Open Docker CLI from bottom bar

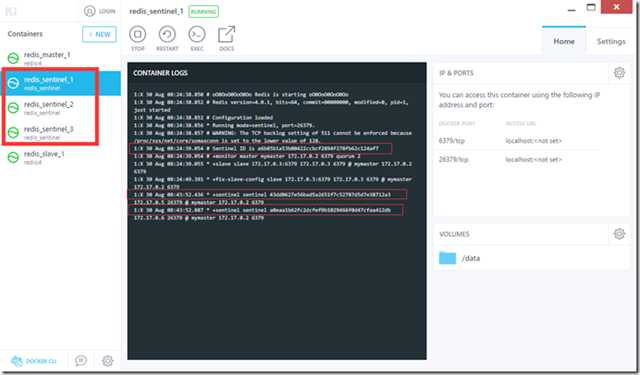(33, 361)
